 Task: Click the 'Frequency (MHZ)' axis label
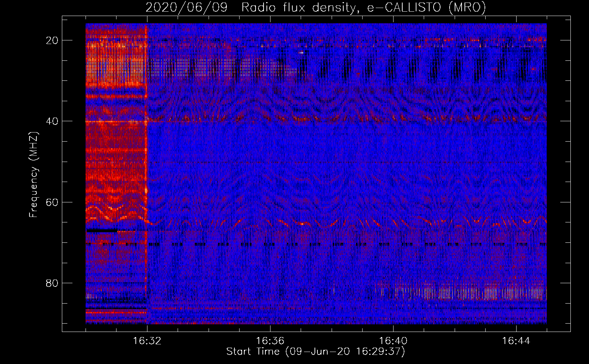coord(33,175)
